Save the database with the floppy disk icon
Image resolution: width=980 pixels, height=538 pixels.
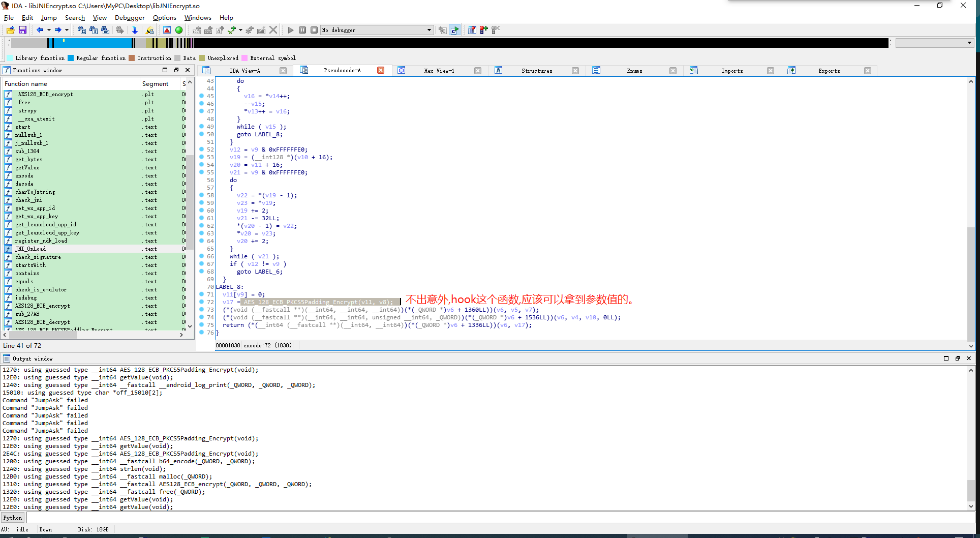pyautogui.click(x=22, y=30)
